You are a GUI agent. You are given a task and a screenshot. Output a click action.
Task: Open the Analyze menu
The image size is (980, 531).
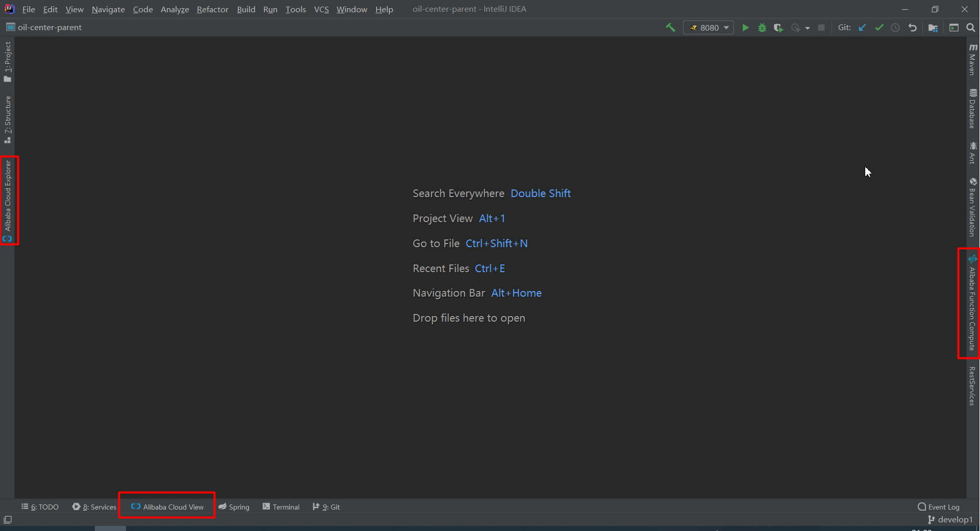pyautogui.click(x=174, y=9)
